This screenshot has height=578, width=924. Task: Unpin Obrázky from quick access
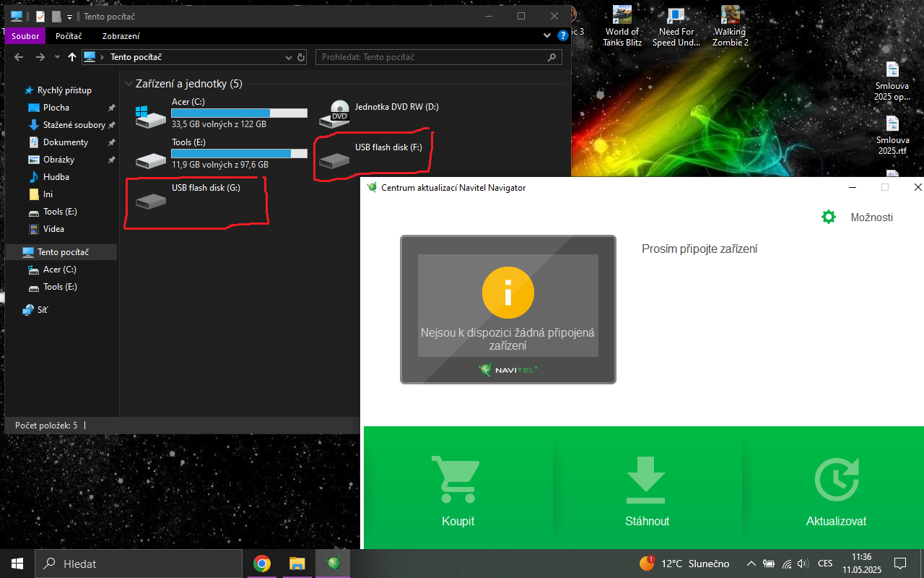111,160
